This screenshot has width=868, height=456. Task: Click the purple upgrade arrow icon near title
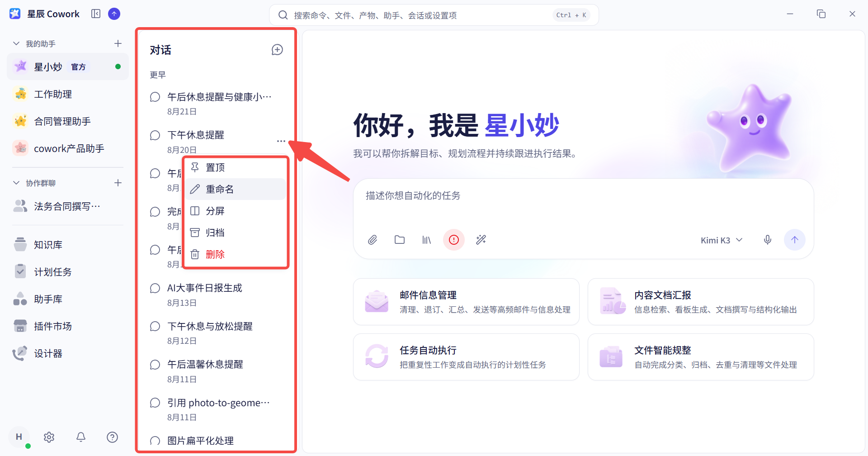click(114, 14)
